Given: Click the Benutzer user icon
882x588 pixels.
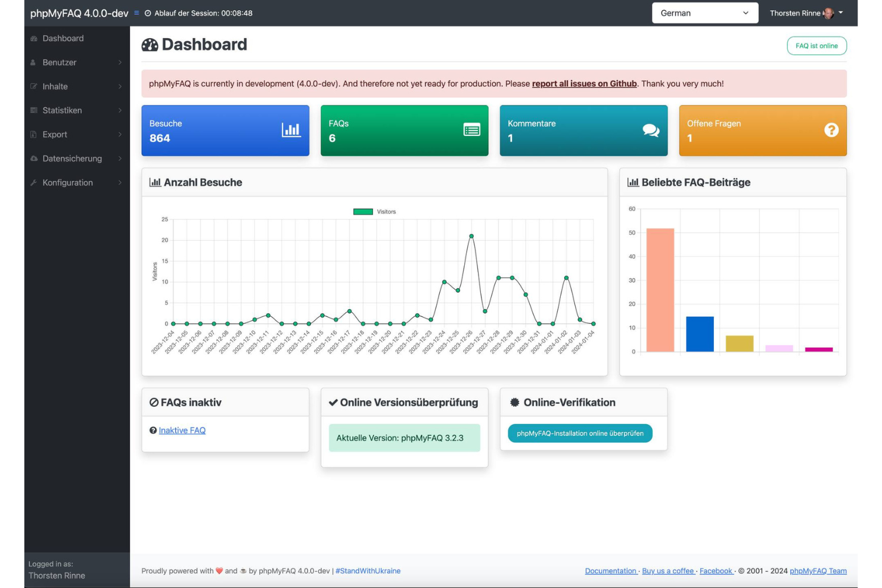Looking at the screenshot, I should point(33,63).
